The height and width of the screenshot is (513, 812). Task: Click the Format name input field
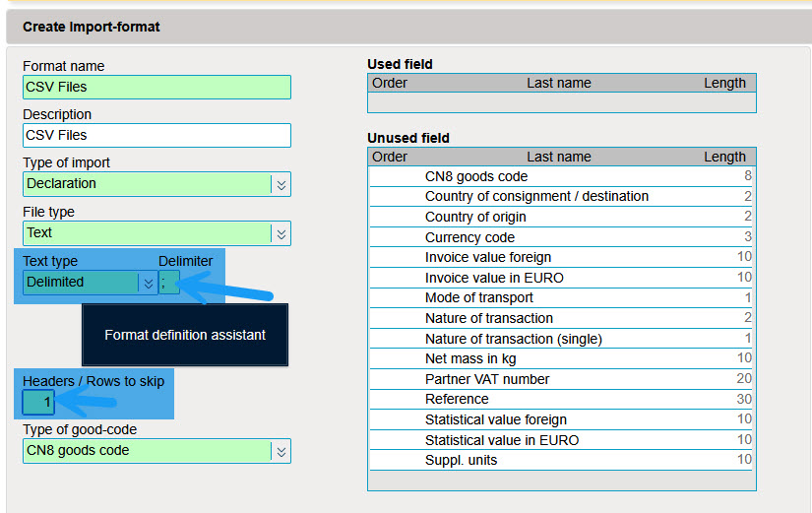click(x=156, y=87)
